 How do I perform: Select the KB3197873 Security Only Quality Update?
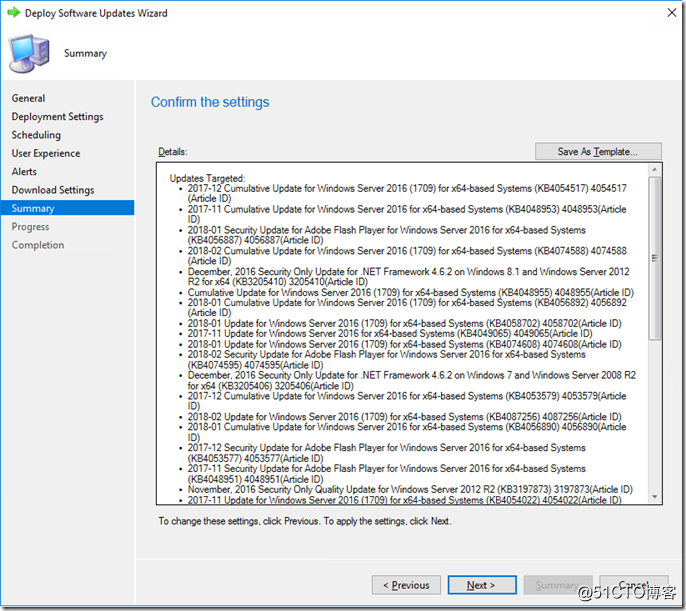[410, 489]
